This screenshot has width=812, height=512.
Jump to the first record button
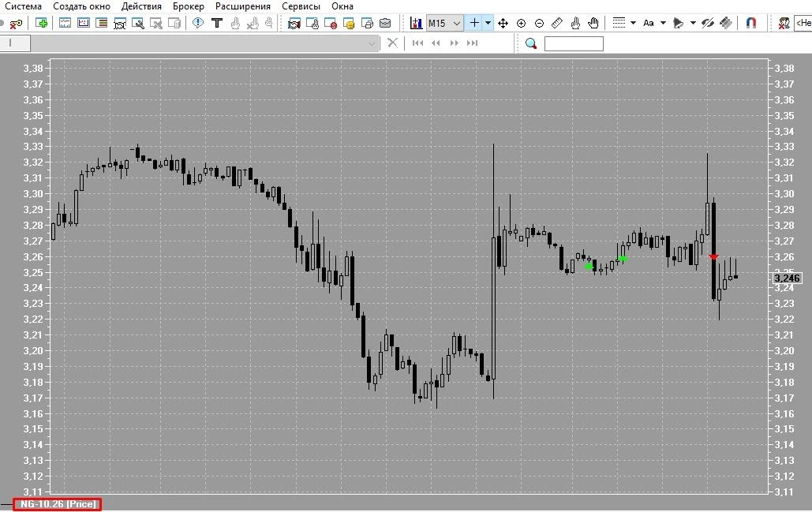coord(417,43)
